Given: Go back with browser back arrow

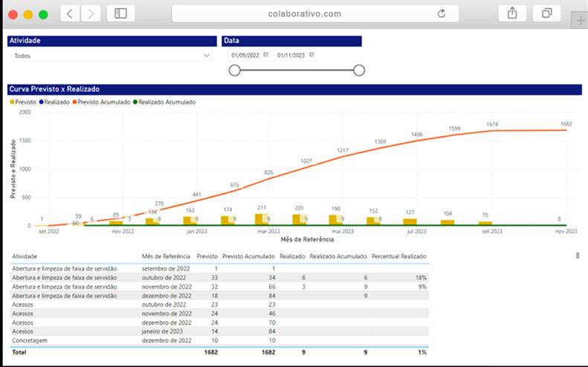Looking at the screenshot, I should coord(70,14).
